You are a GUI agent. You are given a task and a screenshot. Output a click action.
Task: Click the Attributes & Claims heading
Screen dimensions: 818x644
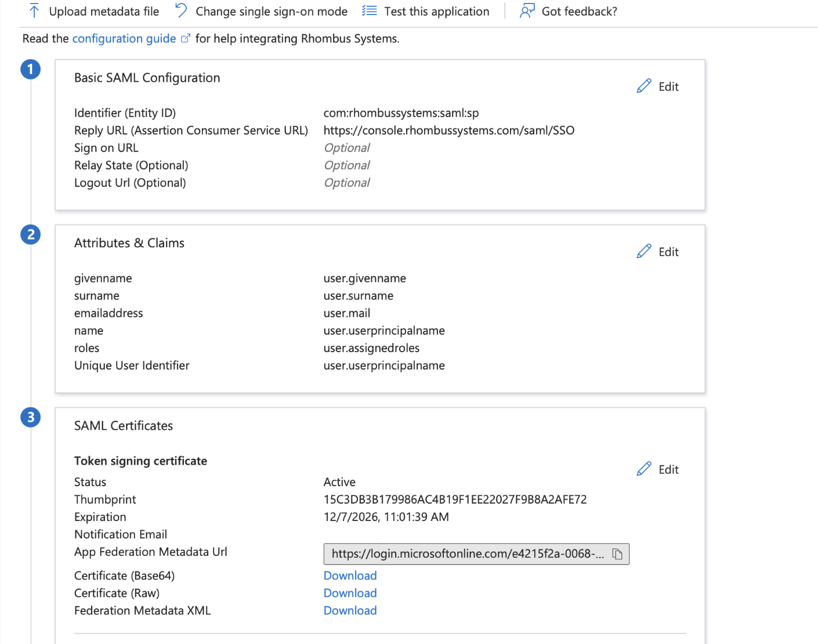click(x=129, y=243)
